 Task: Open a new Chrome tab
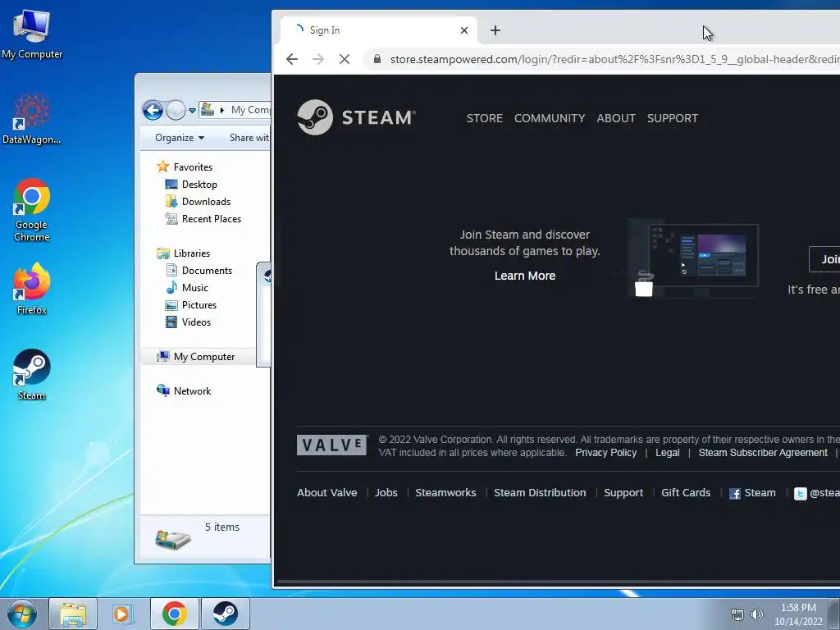pos(495,30)
